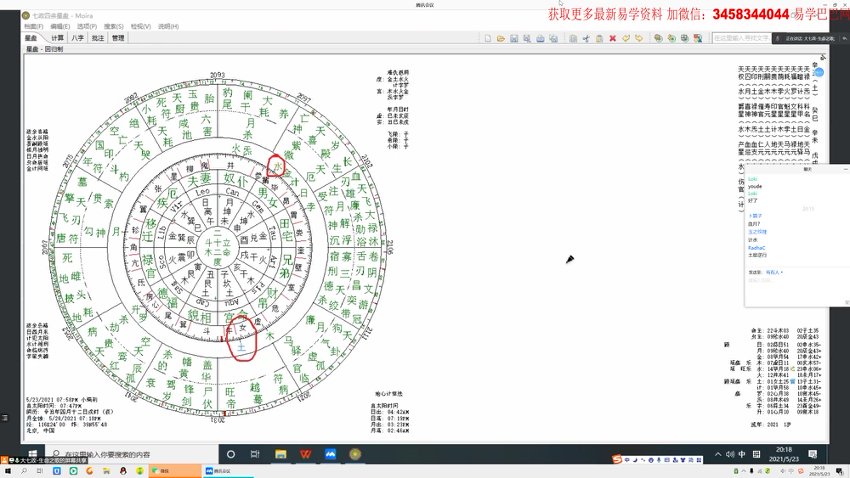Screen dimensions: 850x478
Task: Click the Cortana circle taskbar icon
Action: pos(230,454)
